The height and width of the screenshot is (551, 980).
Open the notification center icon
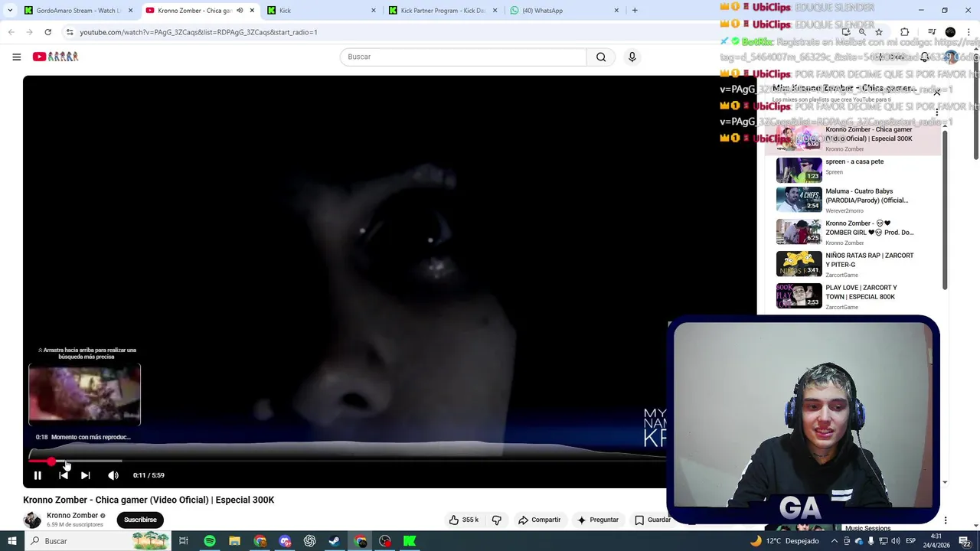pos(964,541)
